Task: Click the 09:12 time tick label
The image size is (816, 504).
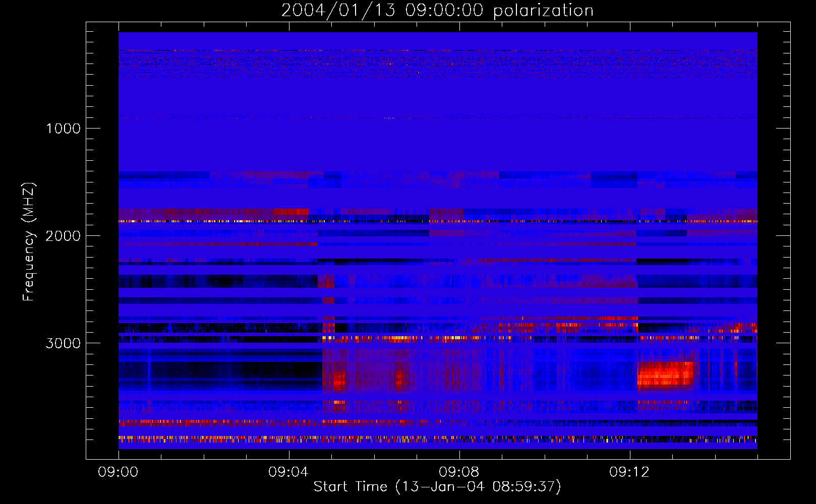Action: (x=629, y=472)
